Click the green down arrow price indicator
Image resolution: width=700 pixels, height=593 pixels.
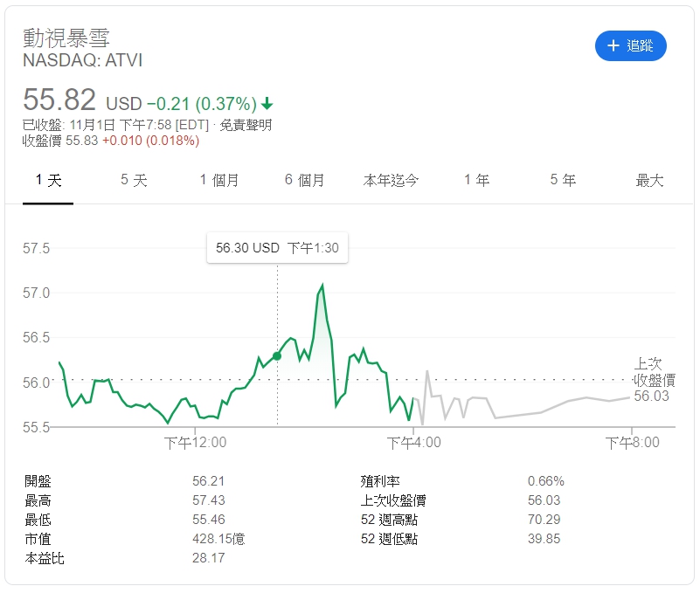(x=267, y=104)
